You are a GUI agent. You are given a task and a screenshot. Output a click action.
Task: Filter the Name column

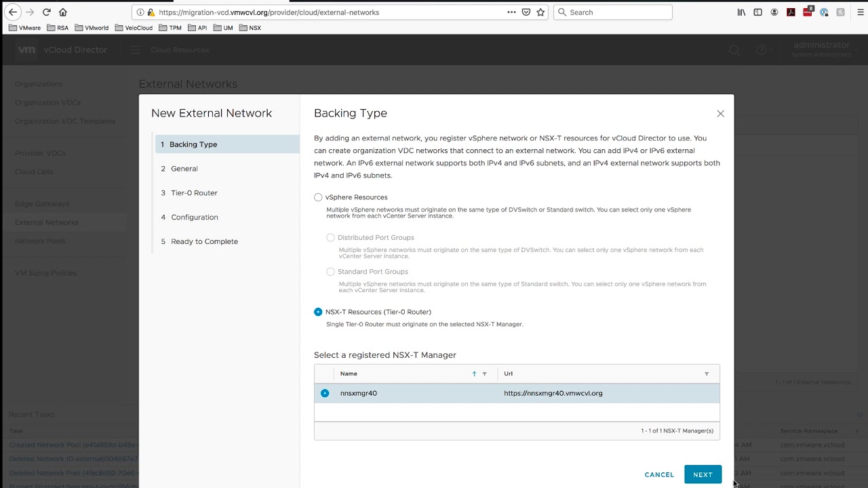(x=484, y=374)
